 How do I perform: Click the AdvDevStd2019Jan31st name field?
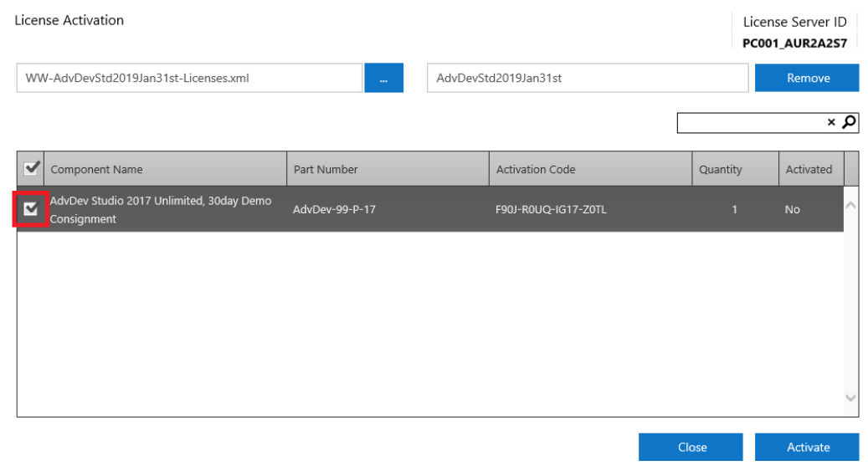[588, 78]
